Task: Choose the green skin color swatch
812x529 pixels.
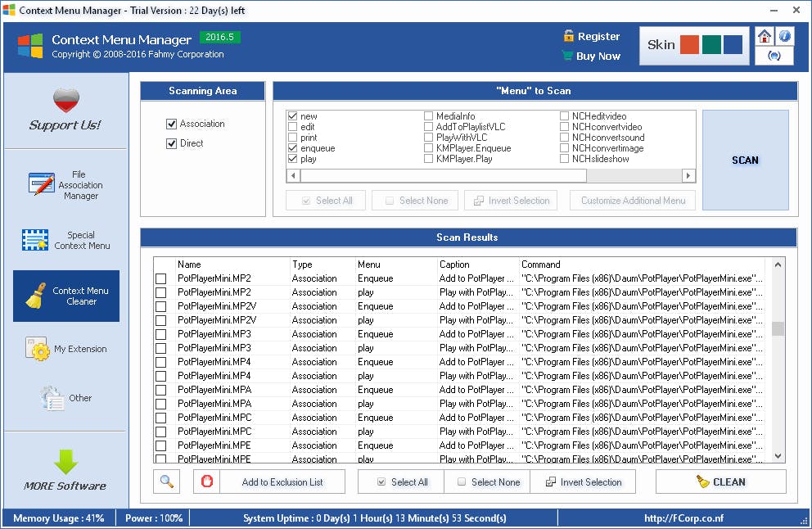Action: [711, 45]
